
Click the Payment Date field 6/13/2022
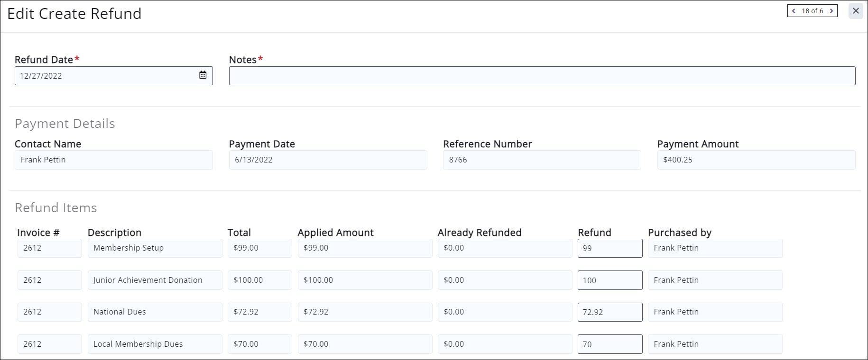coord(328,160)
